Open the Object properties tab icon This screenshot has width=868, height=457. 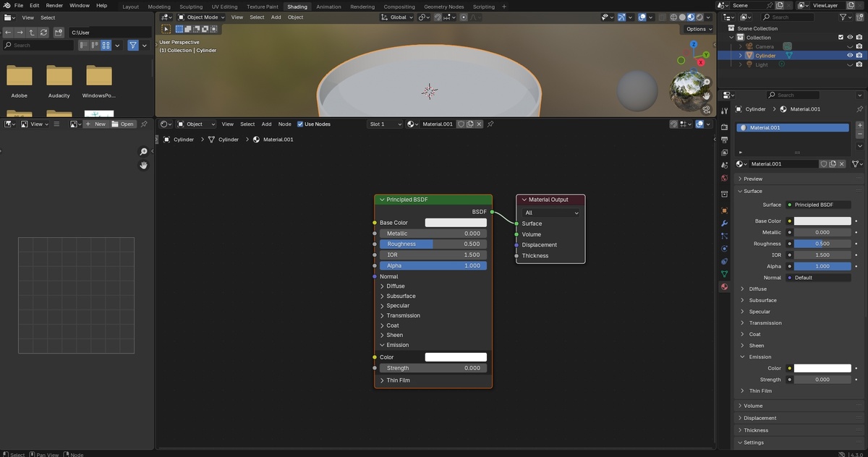coord(724,210)
